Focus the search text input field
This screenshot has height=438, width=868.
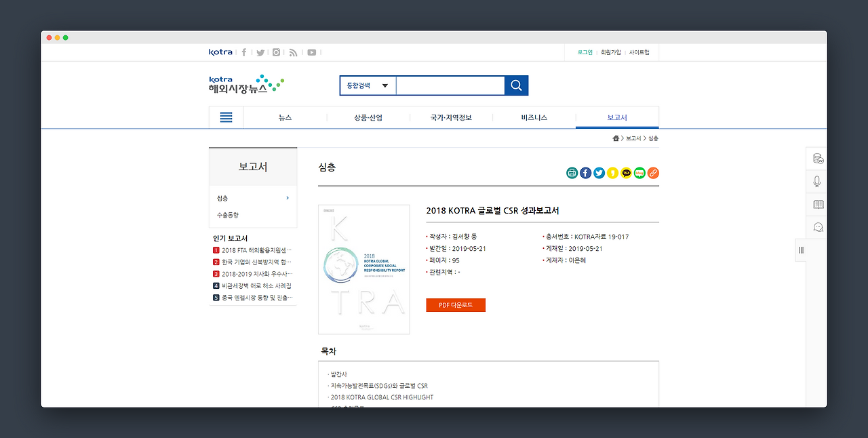[450, 85]
